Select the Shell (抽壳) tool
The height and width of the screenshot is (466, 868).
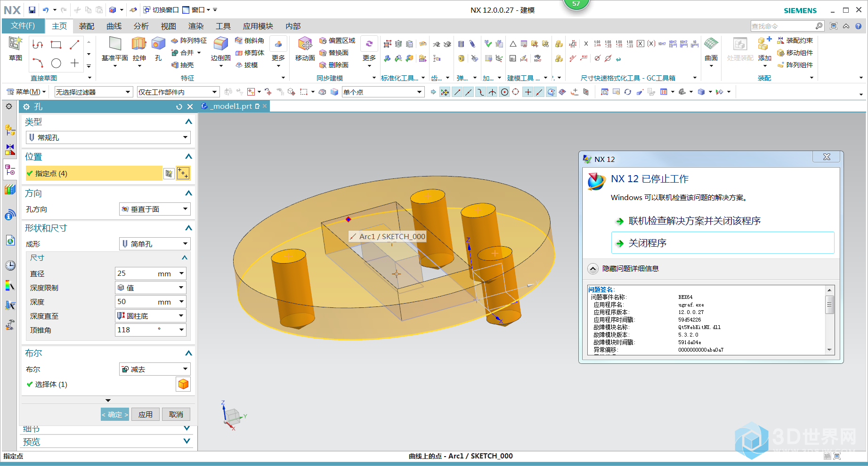(182, 65)
